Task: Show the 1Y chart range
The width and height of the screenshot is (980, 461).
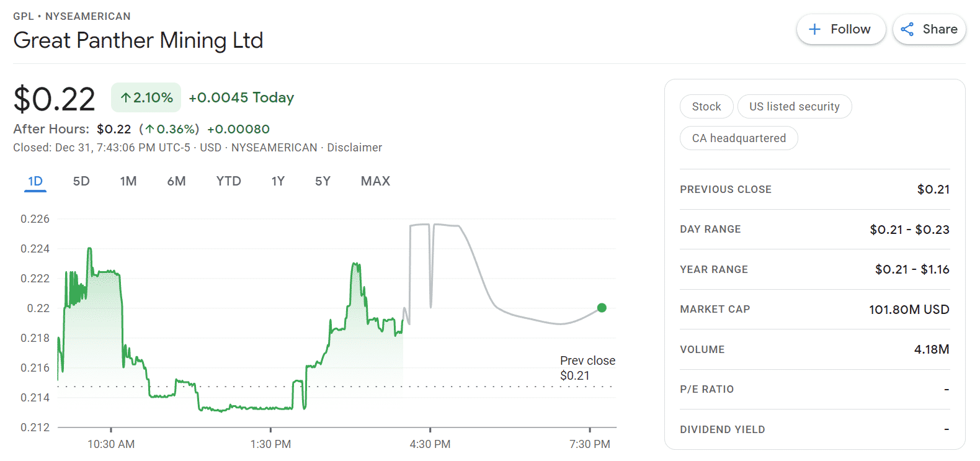Action: coord(278,181)
